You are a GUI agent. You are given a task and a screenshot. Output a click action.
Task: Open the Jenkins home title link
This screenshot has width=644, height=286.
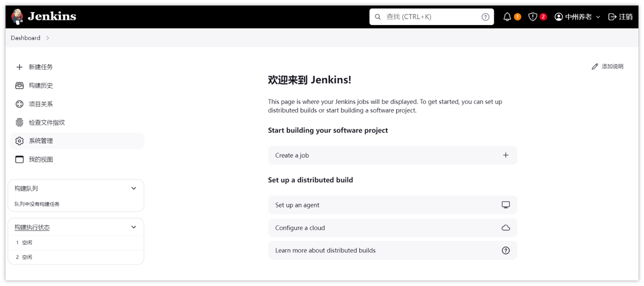click(52, 16)
